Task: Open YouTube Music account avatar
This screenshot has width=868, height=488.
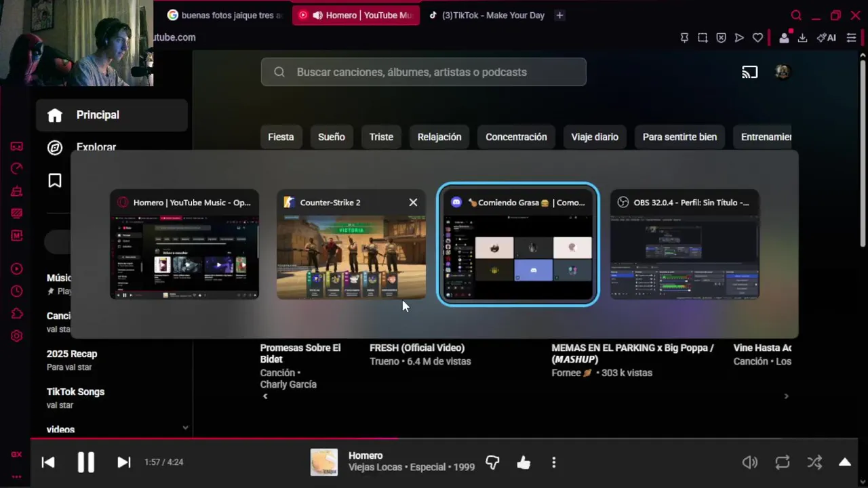Action: tap(783, 72)
